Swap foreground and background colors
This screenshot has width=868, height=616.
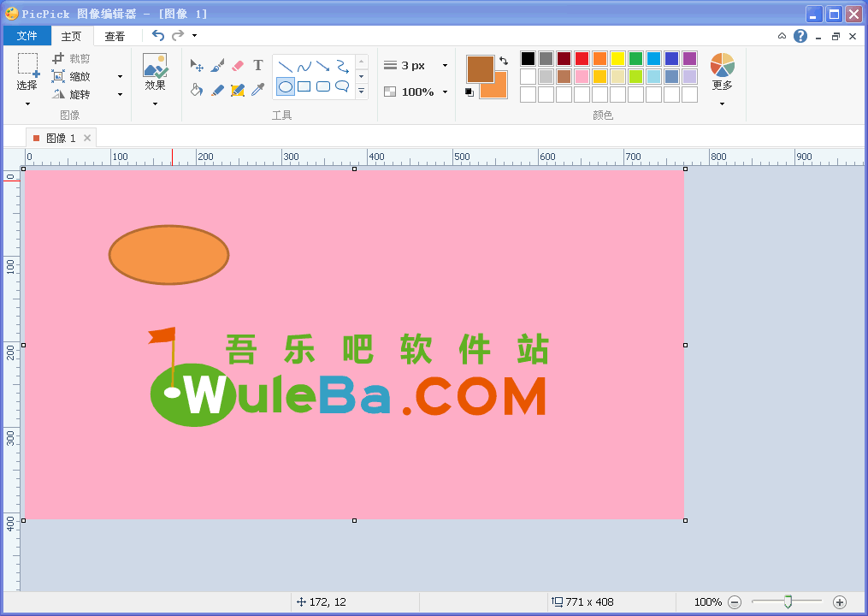[x=503, y=61]
